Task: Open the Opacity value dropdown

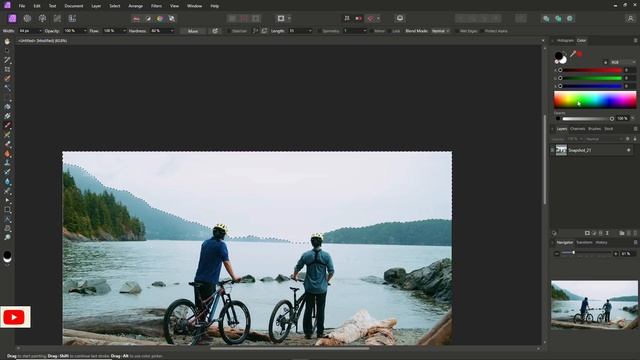Action: [x=84, y=31]
